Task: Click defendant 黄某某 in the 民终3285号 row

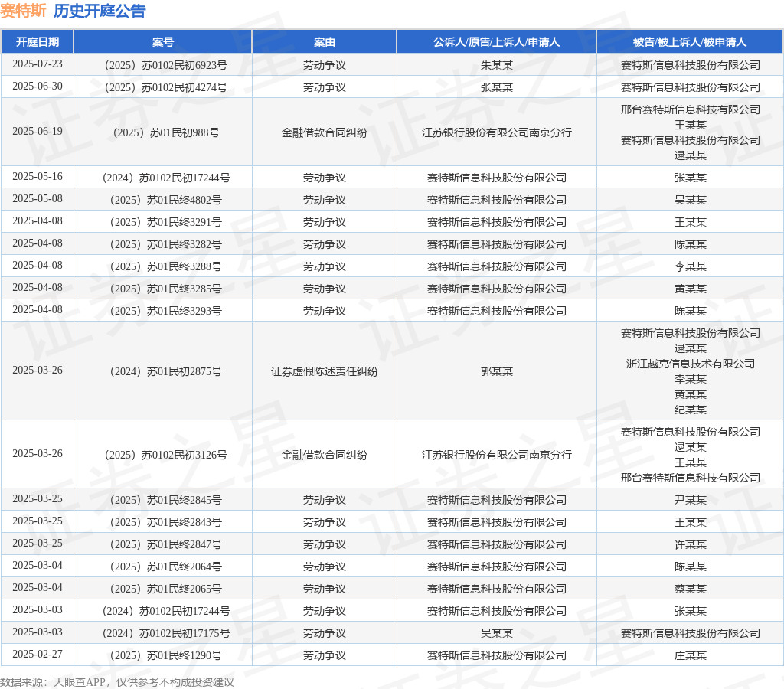Action: click(x=690, y=289)
